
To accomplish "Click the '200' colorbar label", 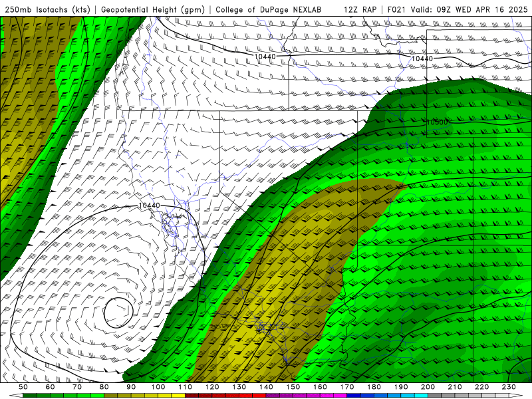I will point(428,387).
